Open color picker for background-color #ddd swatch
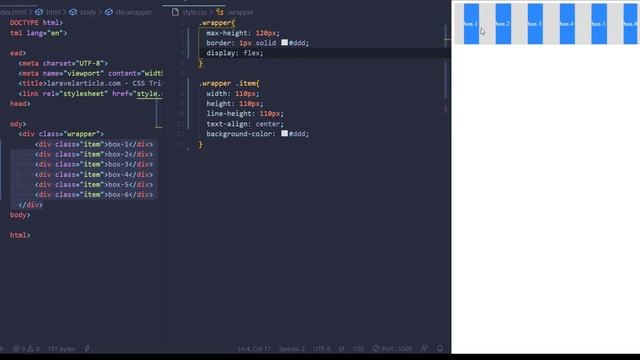The image size is (640, 360). tap(284, 133)
